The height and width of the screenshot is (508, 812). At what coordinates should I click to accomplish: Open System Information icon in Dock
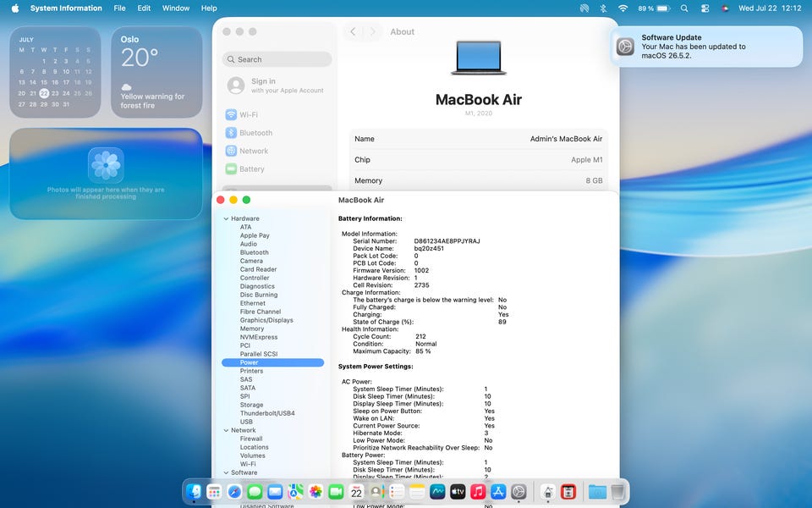pyautogui.click(x=548, y=491)
